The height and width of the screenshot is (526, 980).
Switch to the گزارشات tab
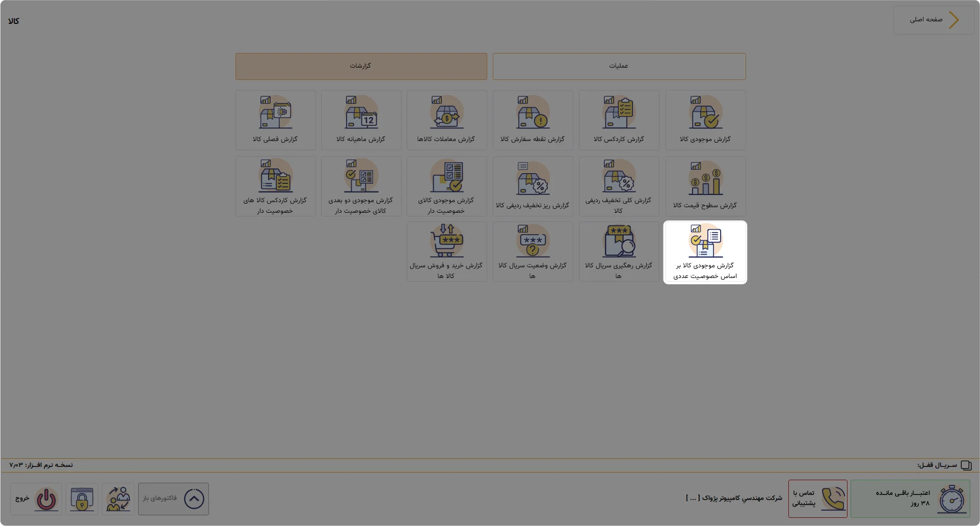pyautogui.click(x=361, y=66)
